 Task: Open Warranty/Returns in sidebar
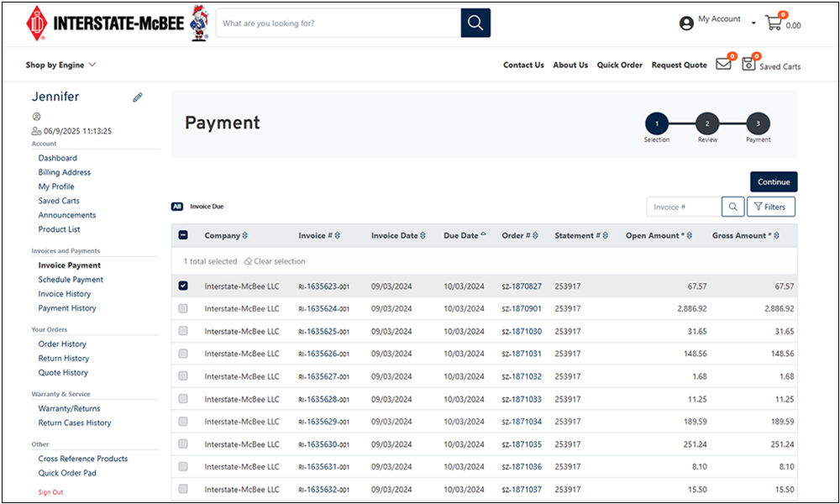coord(69,408)
